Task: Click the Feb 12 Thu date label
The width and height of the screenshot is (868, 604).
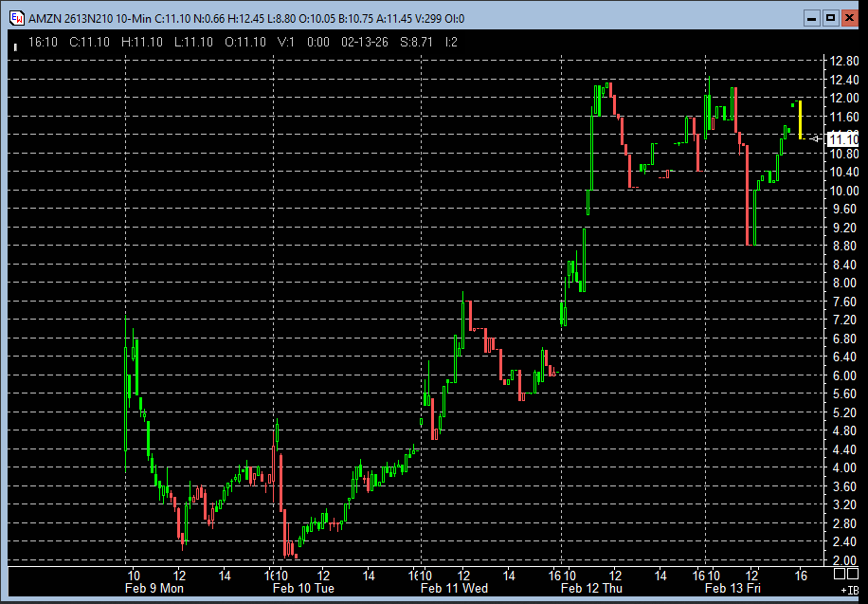Action: pos(593,589)
